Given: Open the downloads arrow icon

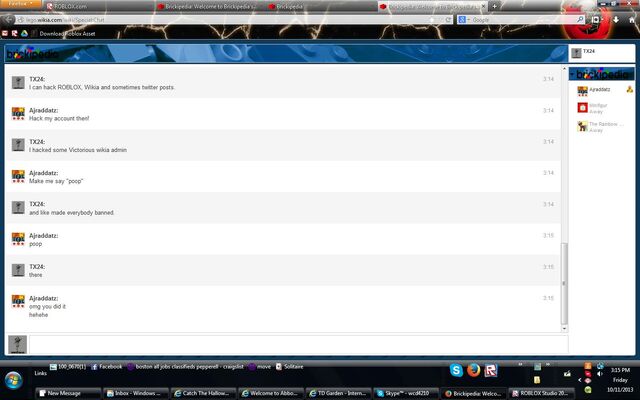Looking at the screenshot, I should coord(616,20).
